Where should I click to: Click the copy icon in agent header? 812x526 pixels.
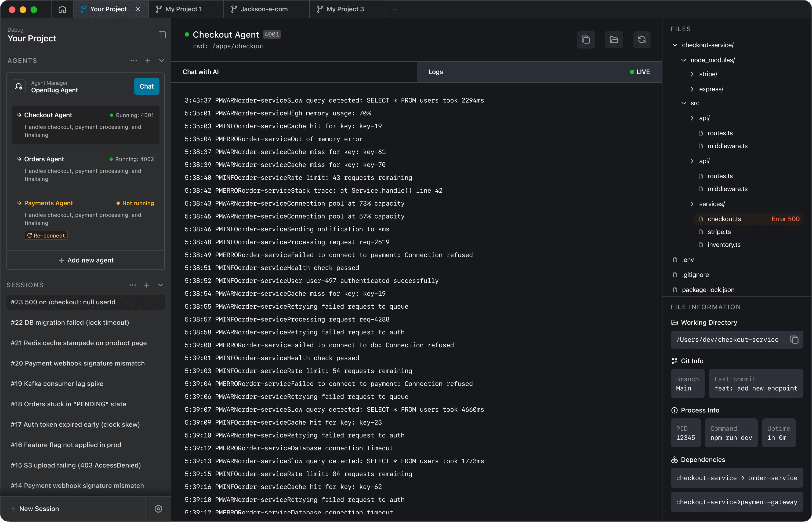(585, 40)
